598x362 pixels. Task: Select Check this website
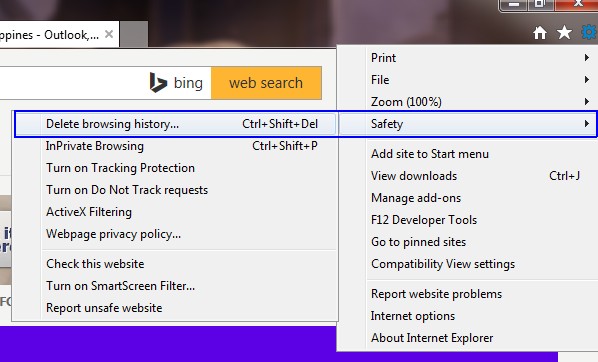(x=175, y=264)
